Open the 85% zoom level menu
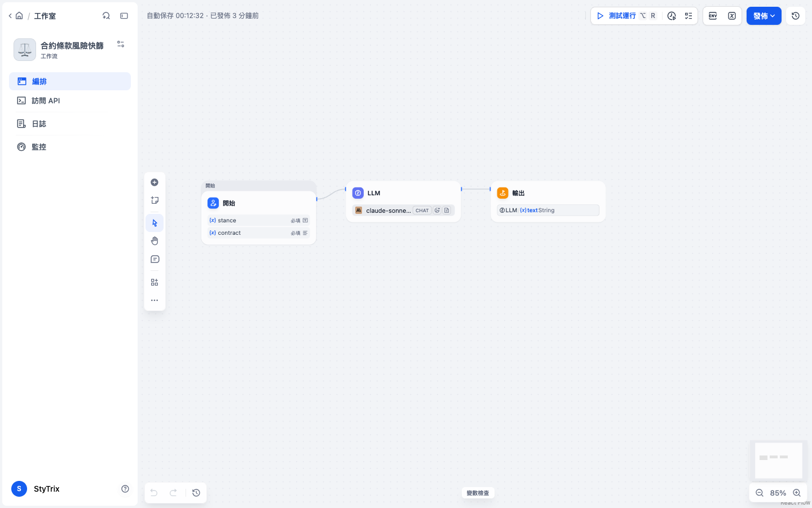 778,493
